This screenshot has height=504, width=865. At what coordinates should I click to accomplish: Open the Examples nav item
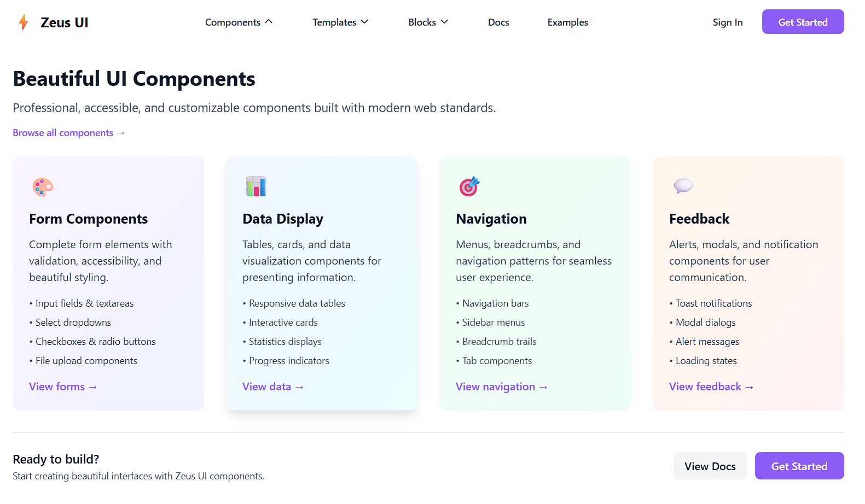[x=567, y=22]
